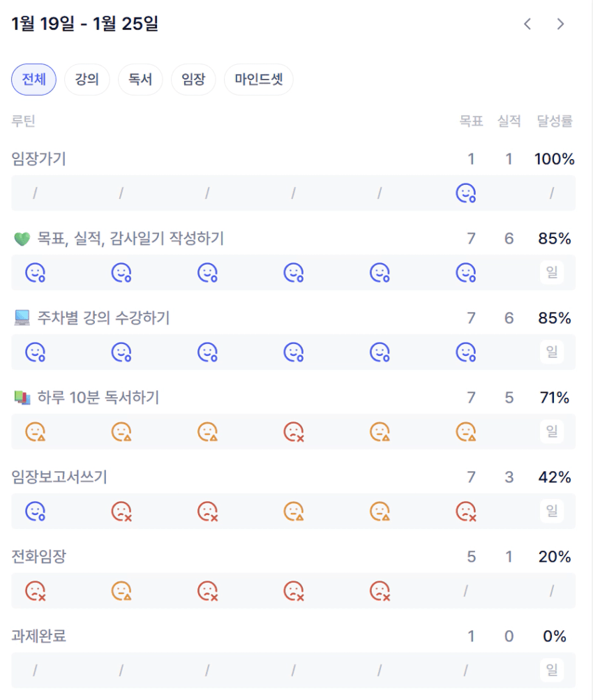Click first blue smiley in 감사일기 작성하기 row
The width and height of the screenshot is (593, 700).
[x=35, y=273]
